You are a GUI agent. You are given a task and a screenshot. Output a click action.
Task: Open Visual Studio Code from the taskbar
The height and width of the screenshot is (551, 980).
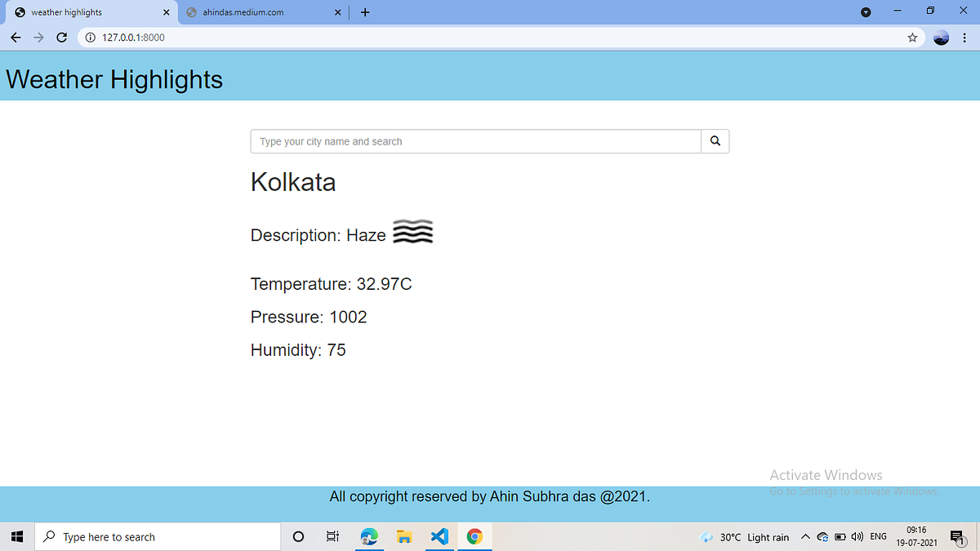click(x=439, y=536)
